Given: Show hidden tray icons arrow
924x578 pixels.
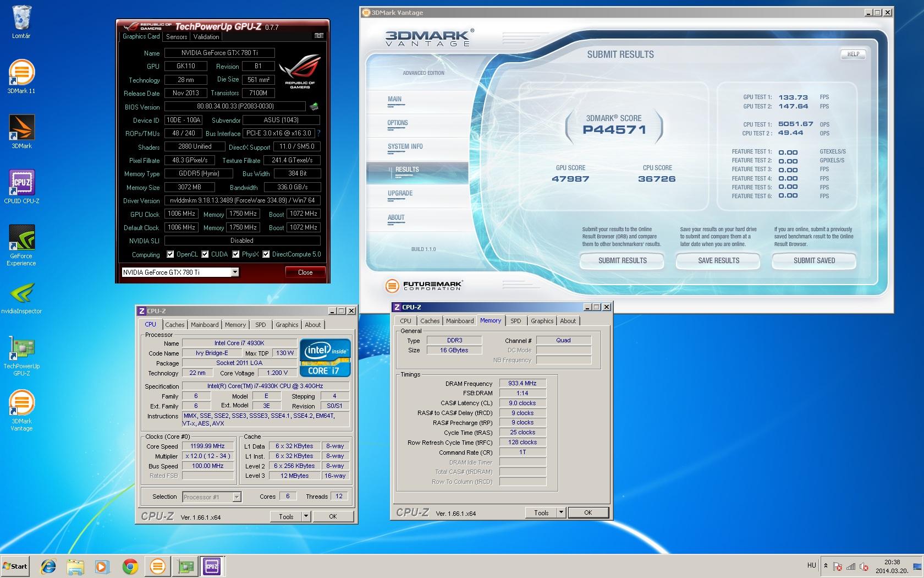Looking at the screenshot, I should 825,566.
